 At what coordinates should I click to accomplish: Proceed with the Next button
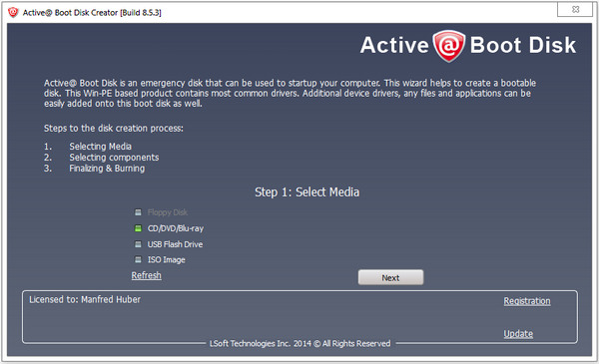point(390,278)
